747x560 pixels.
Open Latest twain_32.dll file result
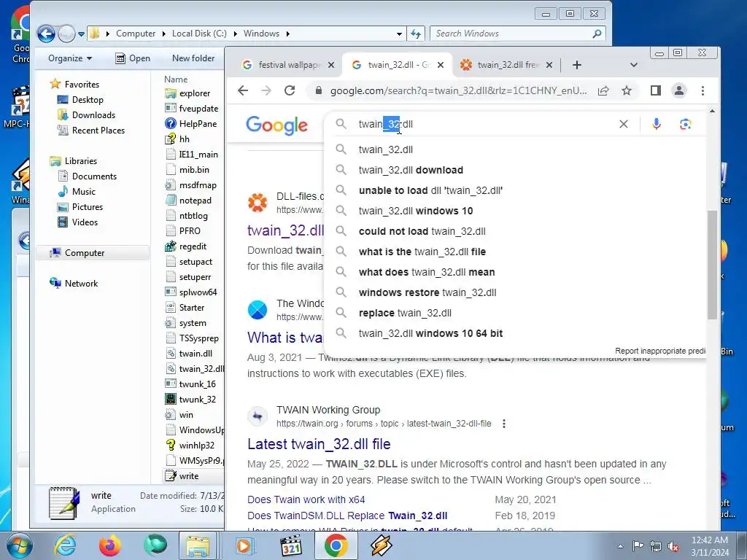point(319,444)
